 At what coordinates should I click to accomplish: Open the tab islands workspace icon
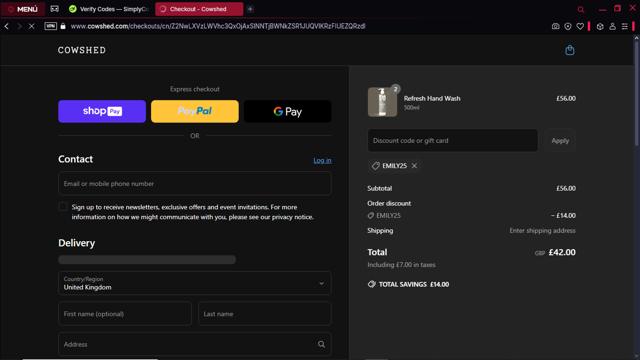click(x=54, y=9)
